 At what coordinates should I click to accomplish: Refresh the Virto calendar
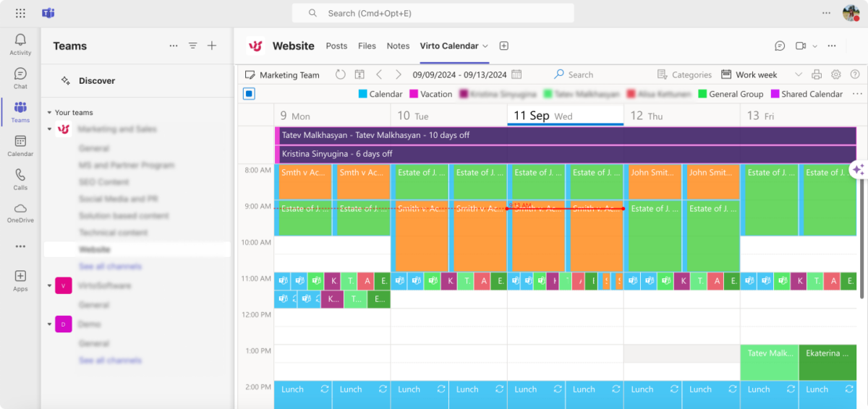(x=341, y=74)
